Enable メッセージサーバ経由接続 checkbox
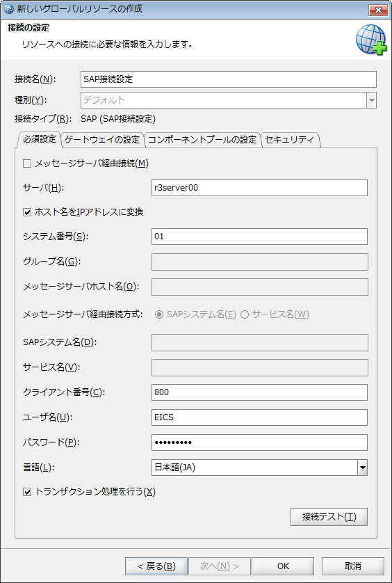 [26, 163]
